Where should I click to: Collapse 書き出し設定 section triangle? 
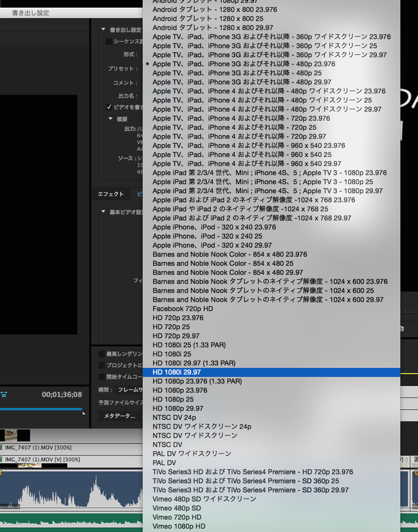[x=104, y=30]
